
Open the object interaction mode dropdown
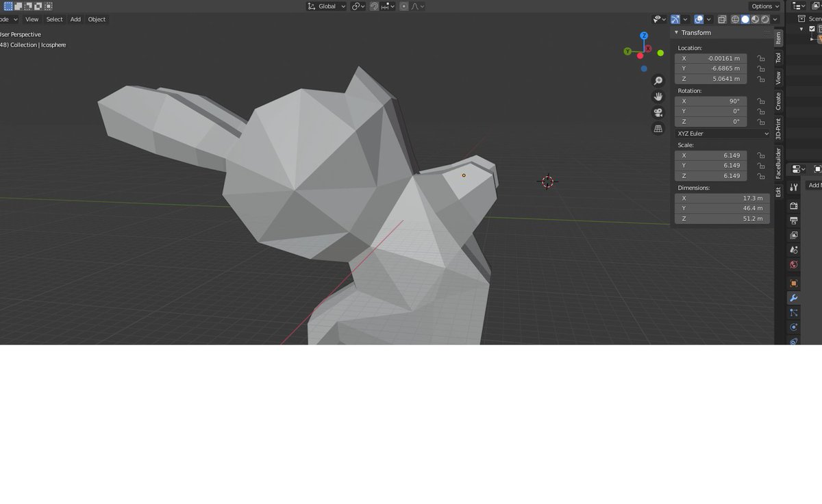9,19
